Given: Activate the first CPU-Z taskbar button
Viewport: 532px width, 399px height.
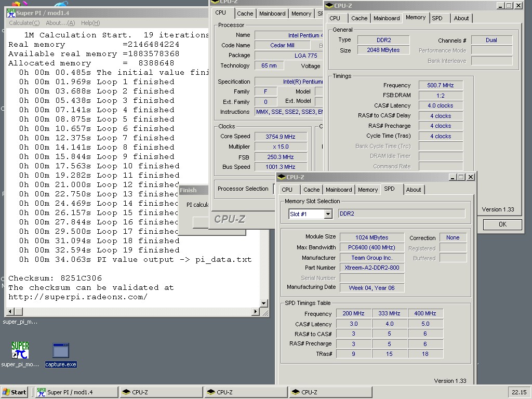Looking at the screenshot, I should 162,392.
